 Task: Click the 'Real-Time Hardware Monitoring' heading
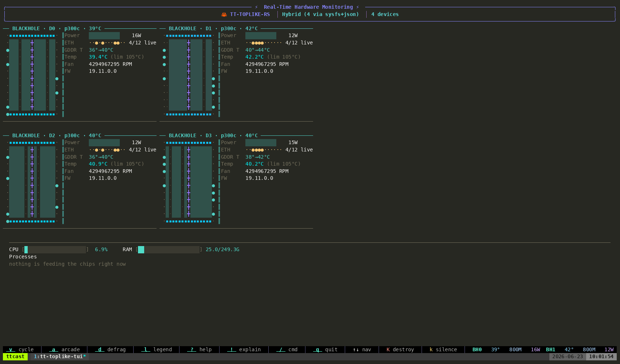(x=308, y=7)
